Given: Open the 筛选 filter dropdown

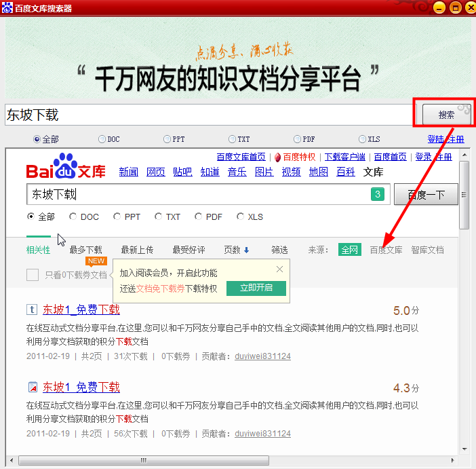Looking at the screenshot, I should click(x=279, y=250).
